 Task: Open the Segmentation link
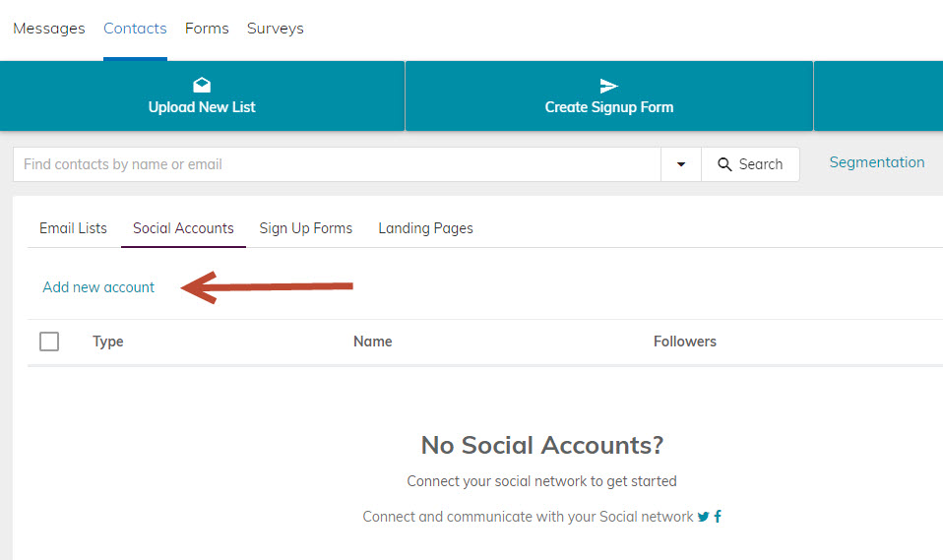[x=877, y=162]
